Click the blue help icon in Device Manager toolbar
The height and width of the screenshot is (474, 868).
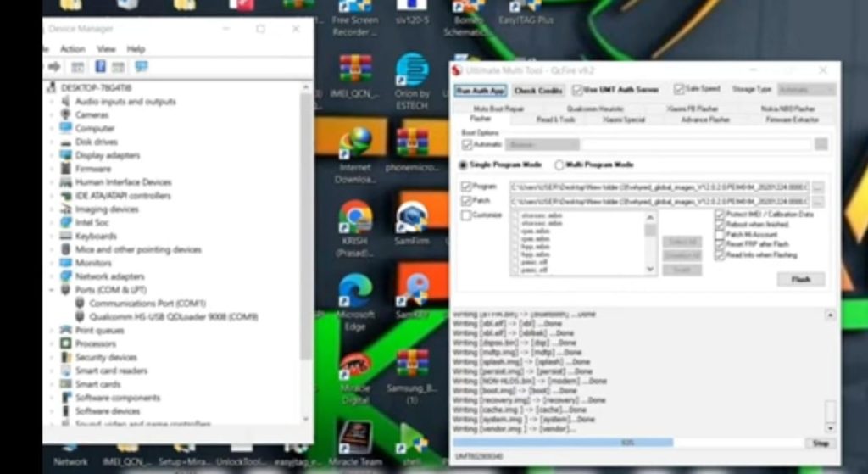point(100,66)
